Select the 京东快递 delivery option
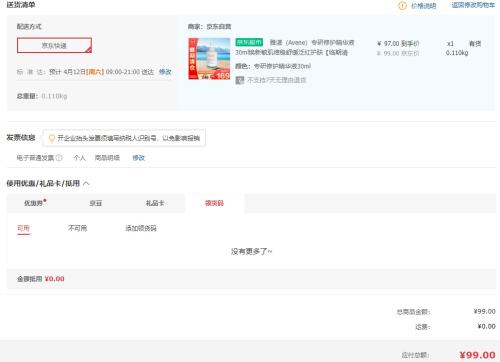The width and height of the screenshot is (500, 362). pyautogui.click(x=54, y=45)
